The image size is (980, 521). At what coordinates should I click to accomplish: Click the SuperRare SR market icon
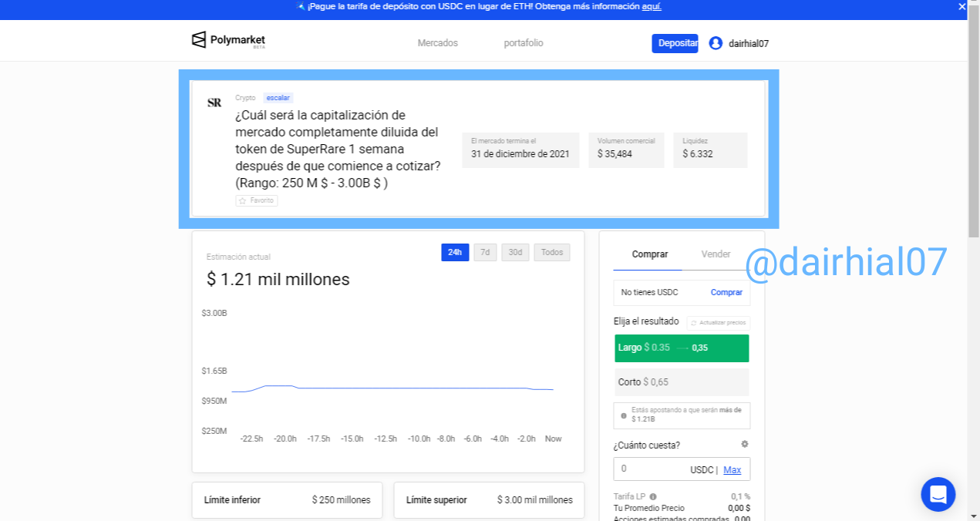(214, 103)
